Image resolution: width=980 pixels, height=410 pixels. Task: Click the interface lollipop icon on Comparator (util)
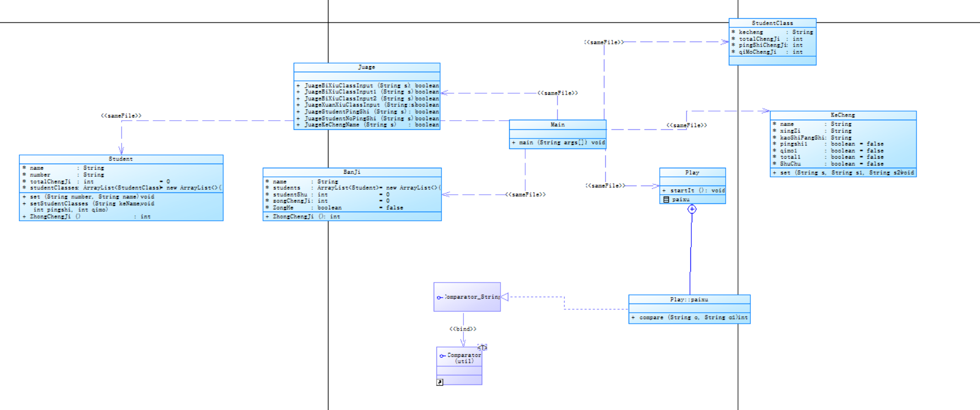442,356
